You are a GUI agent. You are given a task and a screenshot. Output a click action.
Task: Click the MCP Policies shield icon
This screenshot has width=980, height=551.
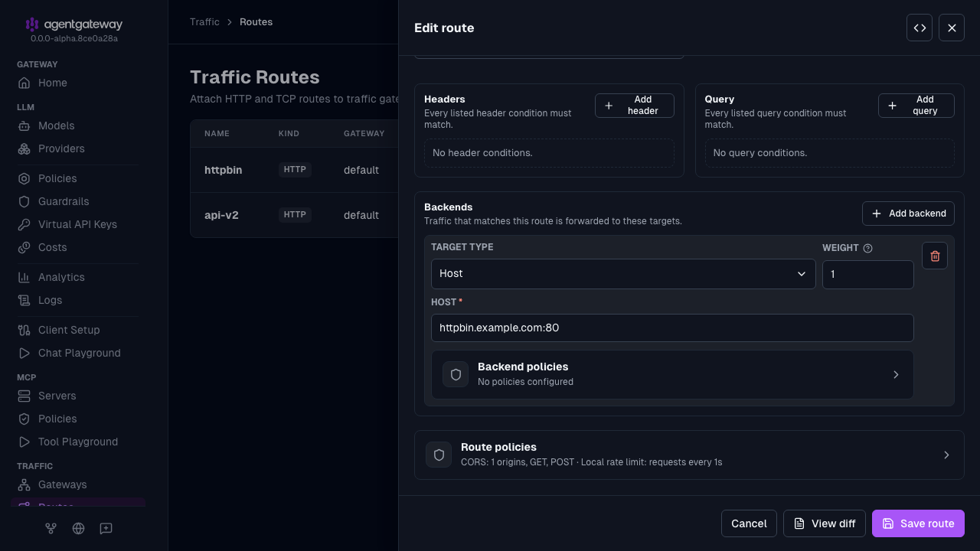click(24, 419)
